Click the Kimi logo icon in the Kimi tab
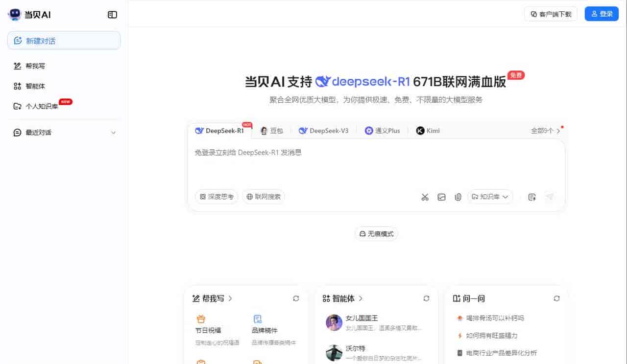 420,131
